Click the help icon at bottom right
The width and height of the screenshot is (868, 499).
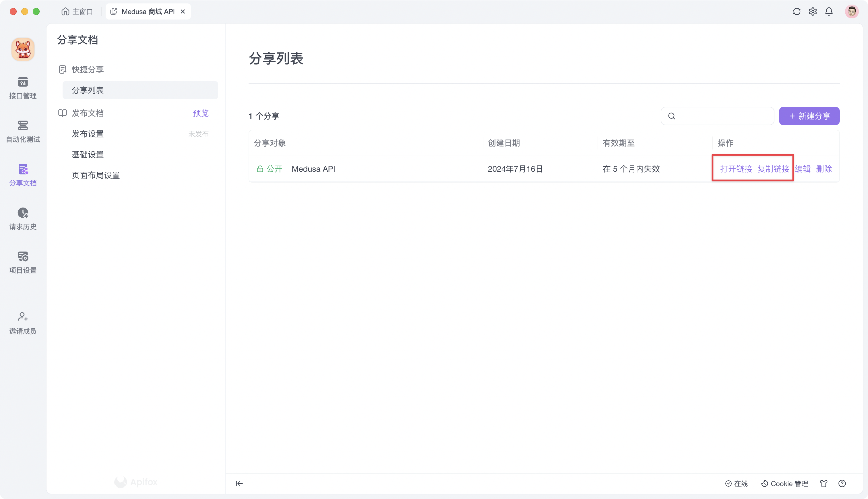842,483
